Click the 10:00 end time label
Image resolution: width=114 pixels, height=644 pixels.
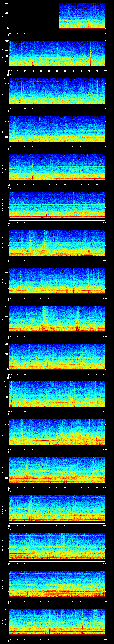tap(105, 223)
